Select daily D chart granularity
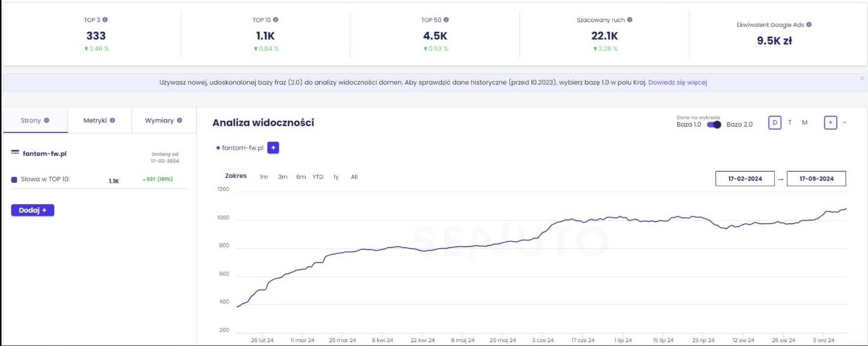This screenshot has width=868, height=346. click(775, 123)
